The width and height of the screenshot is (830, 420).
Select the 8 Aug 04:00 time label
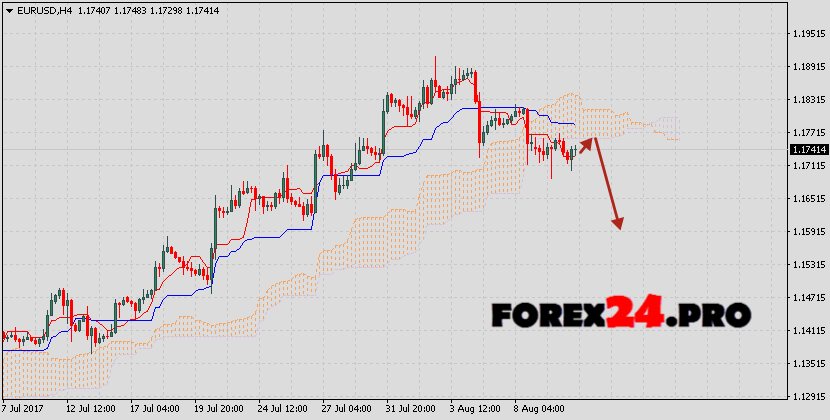click(x=540, y=409)
